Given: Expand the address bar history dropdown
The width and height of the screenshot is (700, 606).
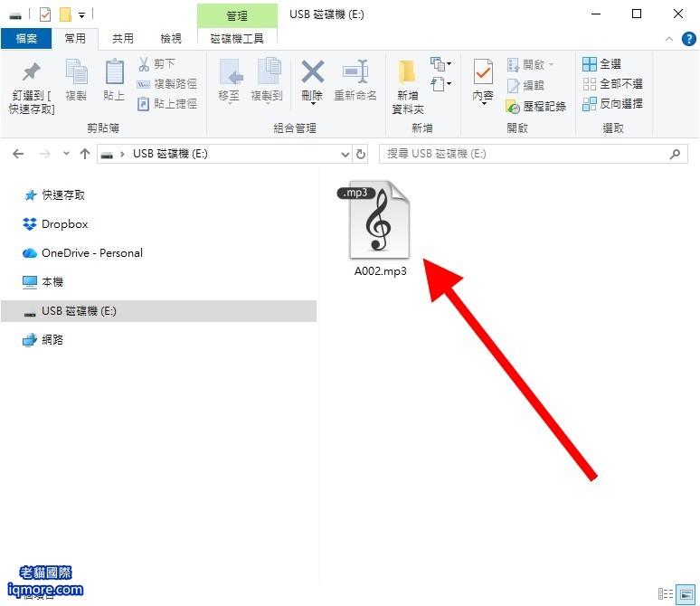Looking at the screenshot, I should click(x=345, y=155).
